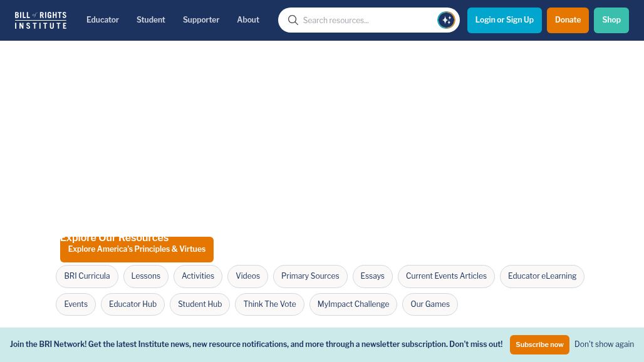Open the Educator menu
Viewport: 644px width, 362px height.
[x=103, y=19]
